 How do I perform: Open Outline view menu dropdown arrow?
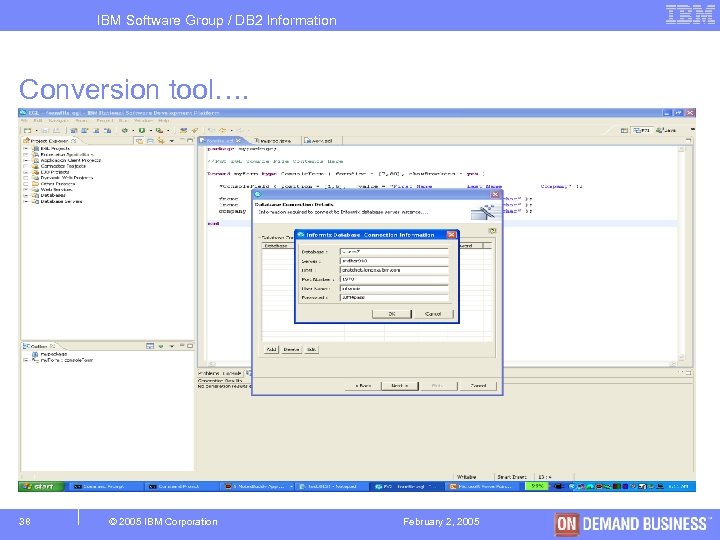pyautogui.click(x=171, y=346)
